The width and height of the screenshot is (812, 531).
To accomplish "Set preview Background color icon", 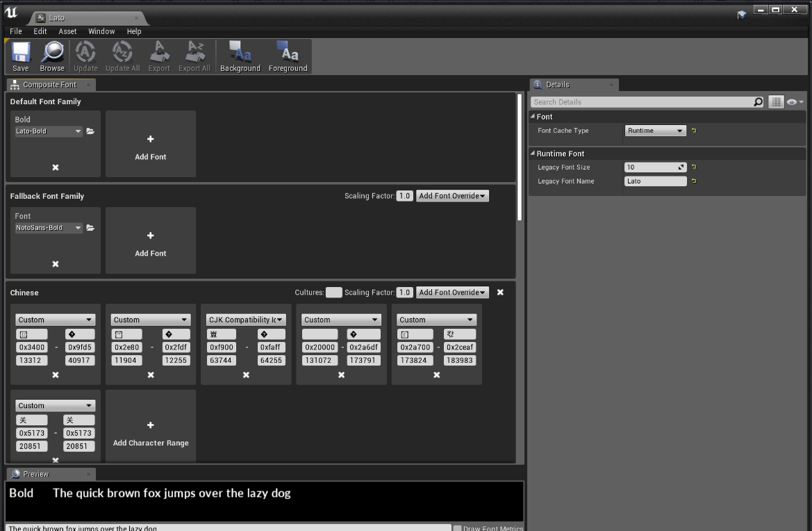I will 240,56.
